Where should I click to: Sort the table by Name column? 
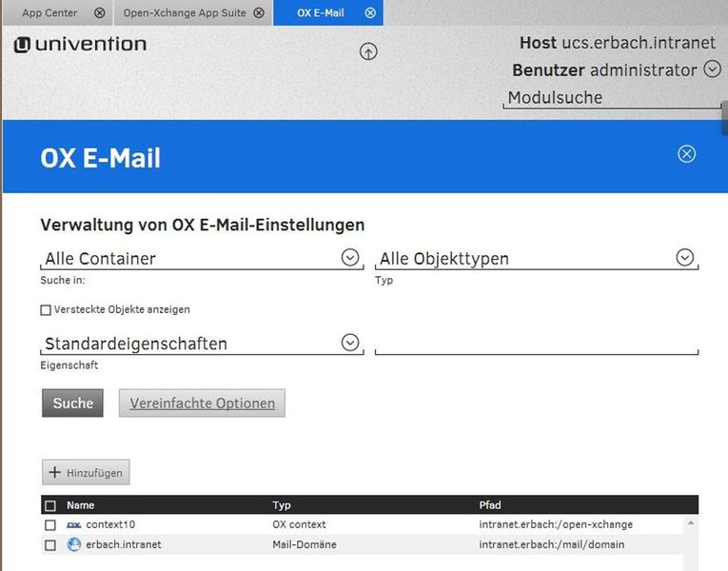pyautogui.click(x=80, y=505)
